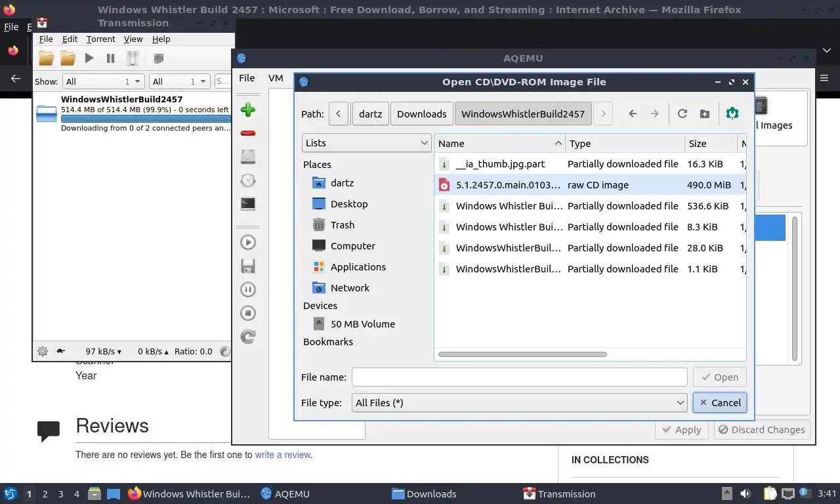Toggle the turtle alternative speed limits
The height and width of the screenshot is (504, 840).
tap(61, 351)
